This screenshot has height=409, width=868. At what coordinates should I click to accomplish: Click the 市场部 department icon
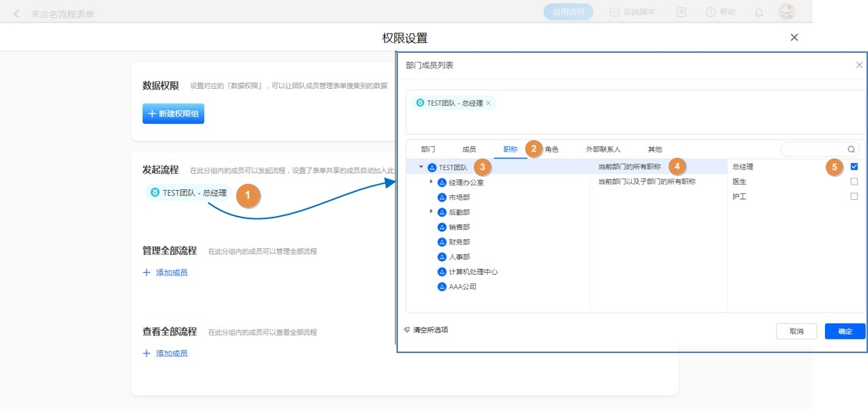(442, 198)
